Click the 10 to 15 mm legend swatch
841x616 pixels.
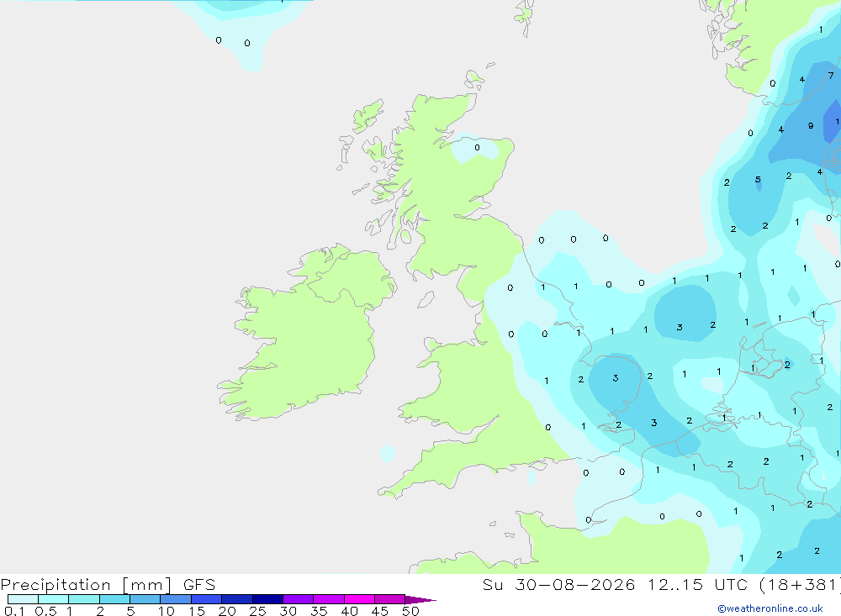pos(176,599)
